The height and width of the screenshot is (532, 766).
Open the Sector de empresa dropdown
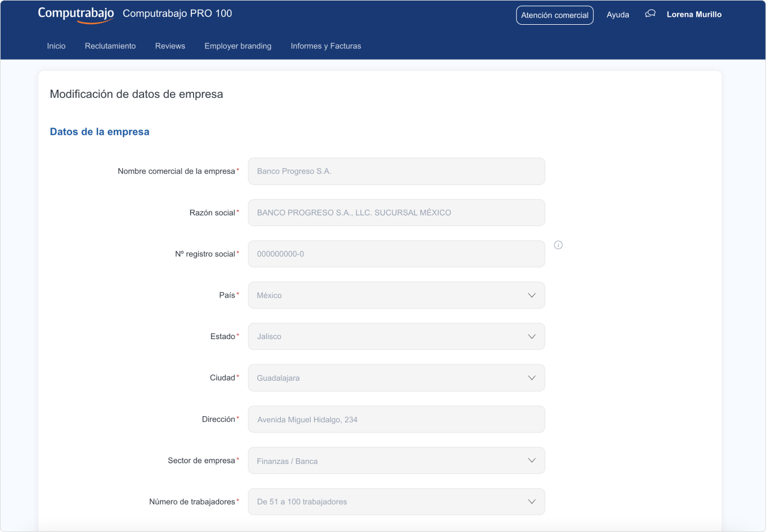pos(396,461)
